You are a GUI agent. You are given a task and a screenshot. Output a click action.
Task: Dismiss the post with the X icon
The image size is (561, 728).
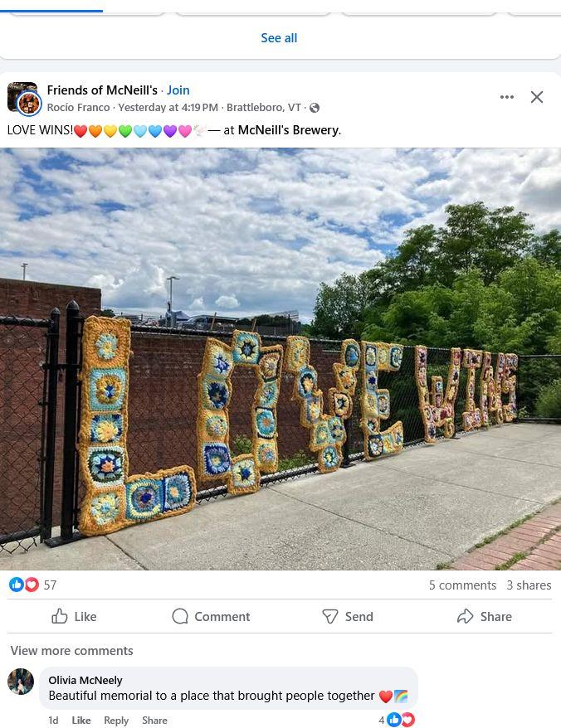[x=537, y=97]
